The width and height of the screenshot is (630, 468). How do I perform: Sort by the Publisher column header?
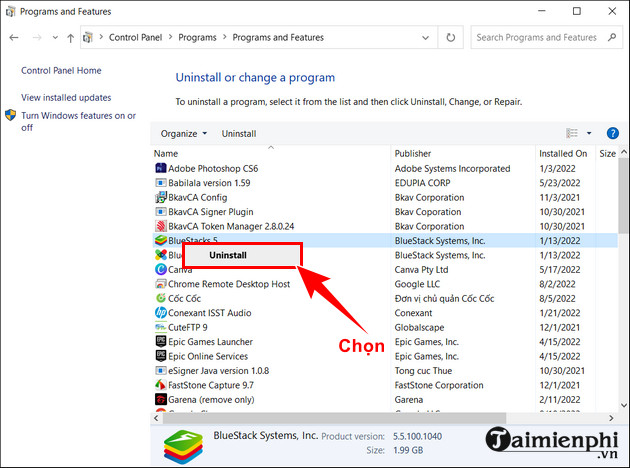pos(413,153)
